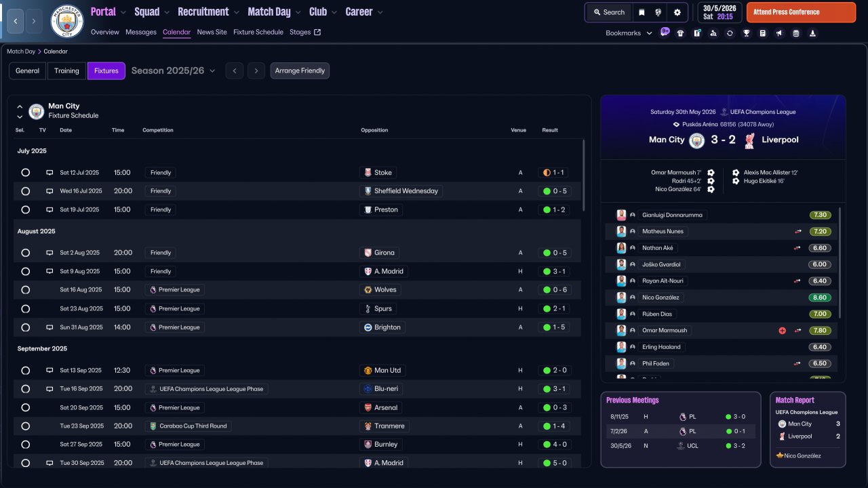Open the News Site sub-tab
The height and width of the screenshot is (488, 868).
coord(212,32)
